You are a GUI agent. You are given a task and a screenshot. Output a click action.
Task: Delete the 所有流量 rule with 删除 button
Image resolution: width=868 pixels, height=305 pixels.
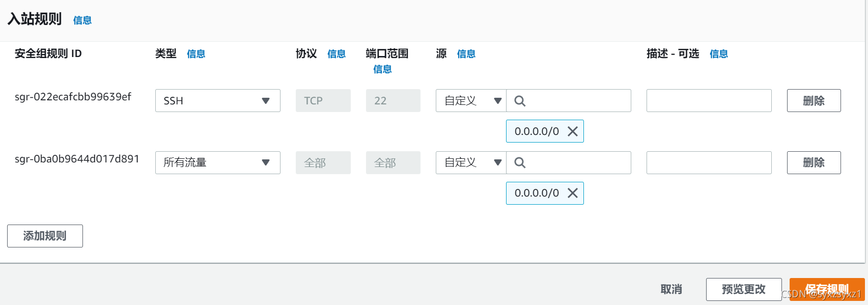coord(814,162)
